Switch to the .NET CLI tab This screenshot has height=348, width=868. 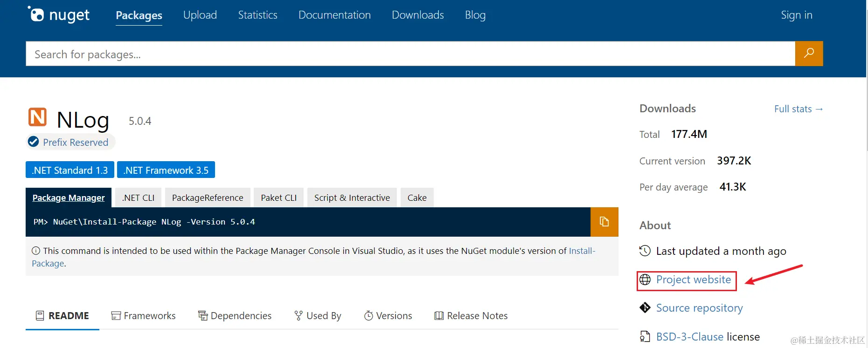138,198
